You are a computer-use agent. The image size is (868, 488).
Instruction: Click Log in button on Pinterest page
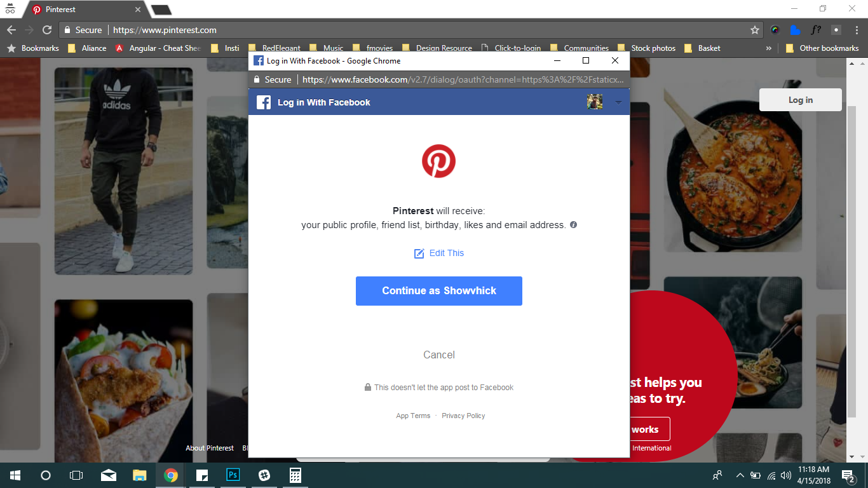(801, 100)
